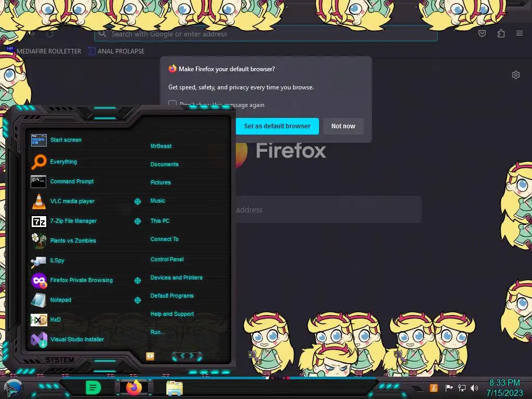Launch HxD hex editor icon

38,320
